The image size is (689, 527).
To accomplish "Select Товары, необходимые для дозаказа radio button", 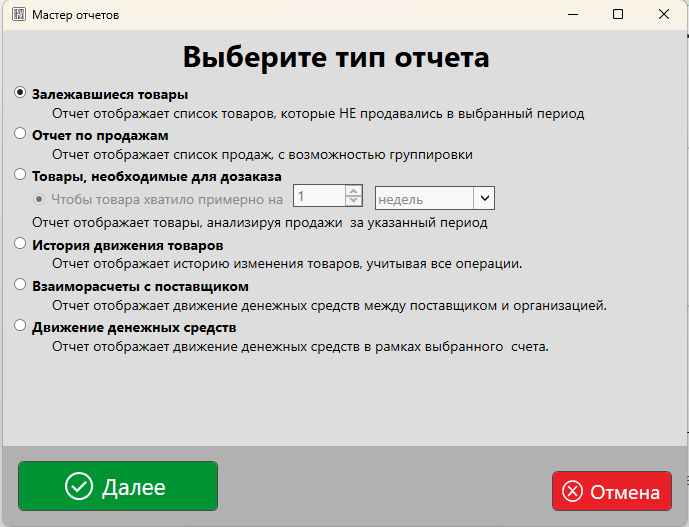I will point(20,174).
